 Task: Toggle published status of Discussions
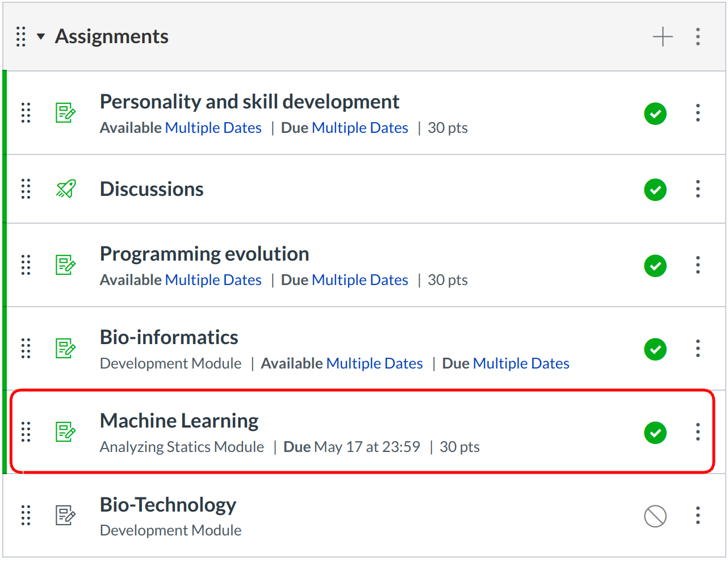pyautogui.click(x=655, y=190)
